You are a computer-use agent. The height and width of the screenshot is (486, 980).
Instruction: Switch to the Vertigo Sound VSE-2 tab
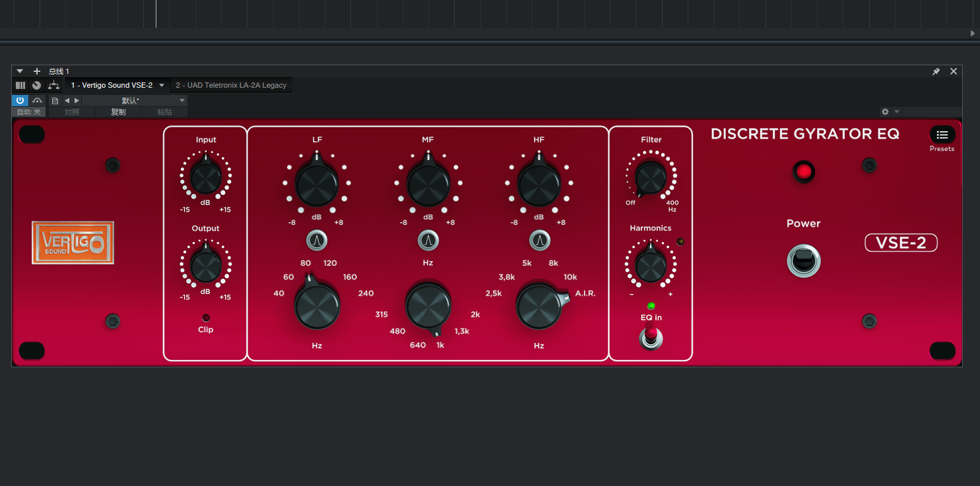pos(112,85)
